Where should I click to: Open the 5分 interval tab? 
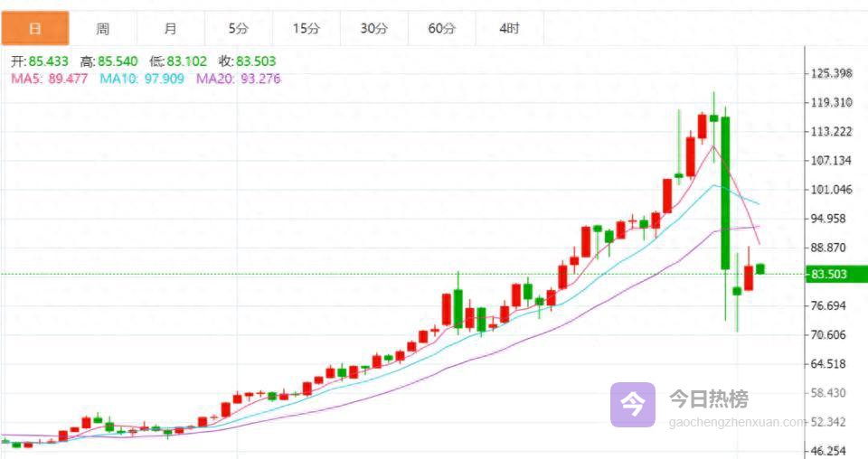239,28
